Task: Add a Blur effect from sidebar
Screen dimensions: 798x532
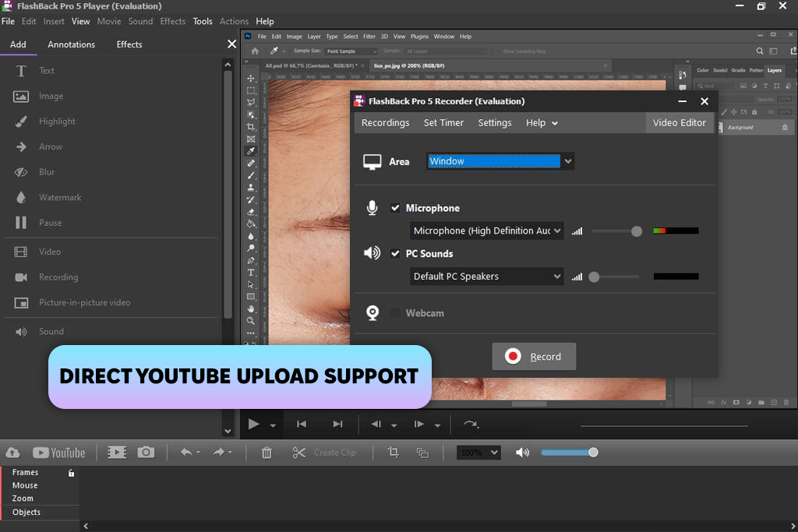Action: [46, 172]
